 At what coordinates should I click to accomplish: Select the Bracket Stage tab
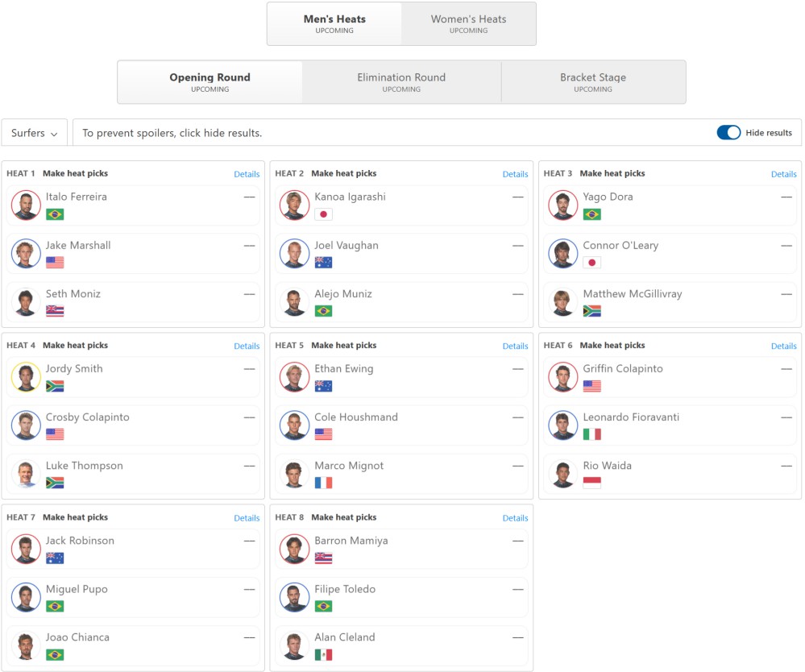tap(593, 81)
